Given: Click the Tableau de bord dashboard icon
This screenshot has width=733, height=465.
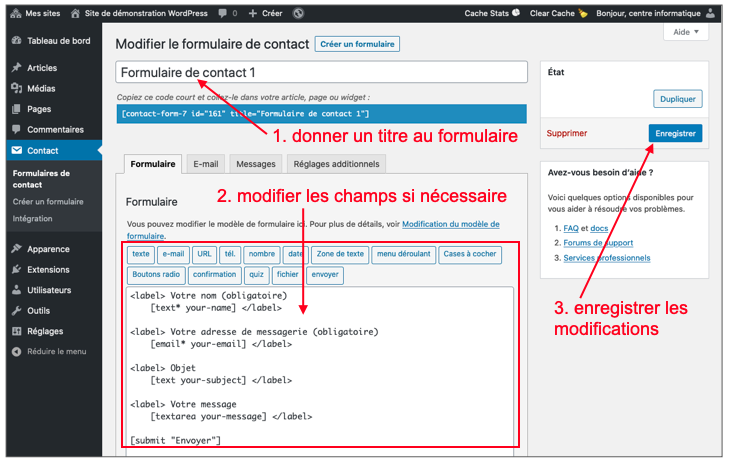Looking at the screenshot, I should tap(16, 40).
